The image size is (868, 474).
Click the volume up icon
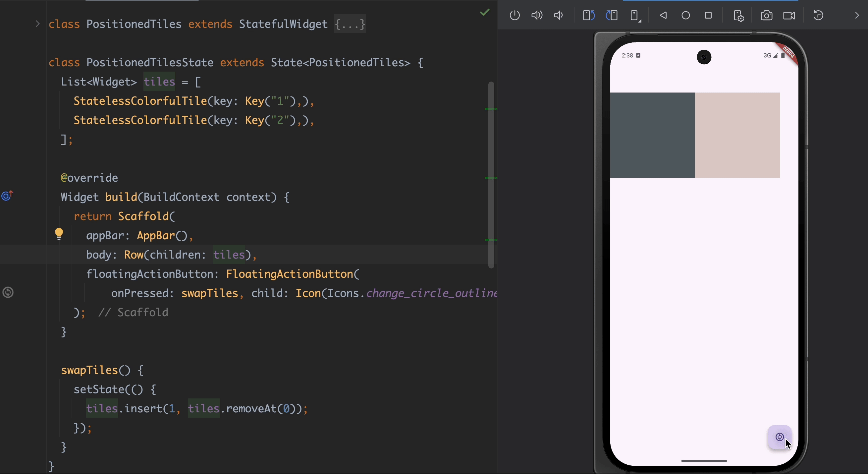tap(536, 16)
